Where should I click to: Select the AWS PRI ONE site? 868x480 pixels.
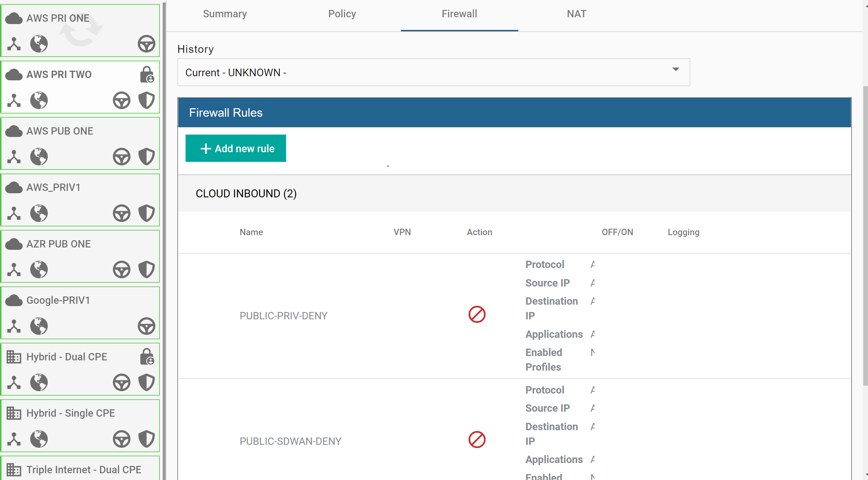tap(80, 30)
